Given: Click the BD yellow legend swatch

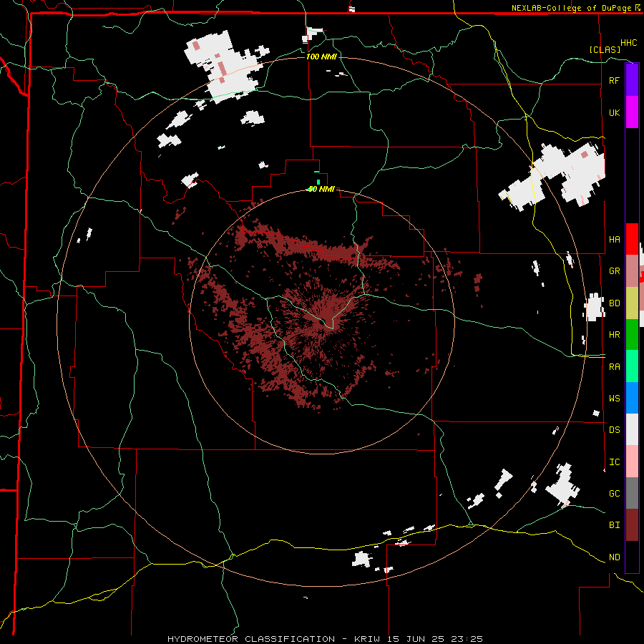Looking at the screenshot, I should pyautogui.click(x=632, y=303).
